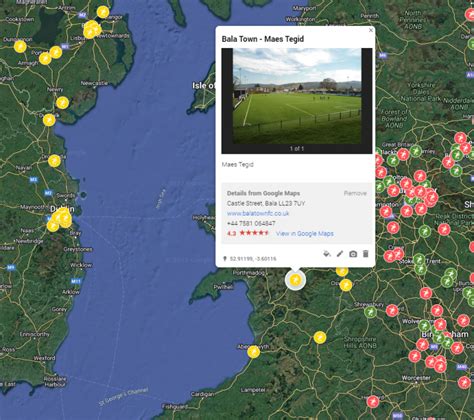Click the Maes Tegid description text

click(x=238, y=164)
